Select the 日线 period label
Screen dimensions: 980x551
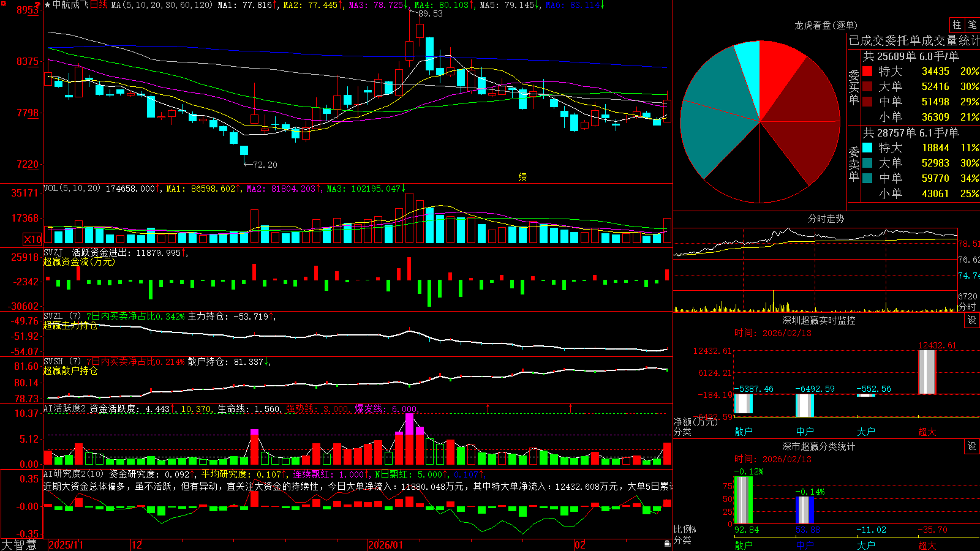coord(99,5)
